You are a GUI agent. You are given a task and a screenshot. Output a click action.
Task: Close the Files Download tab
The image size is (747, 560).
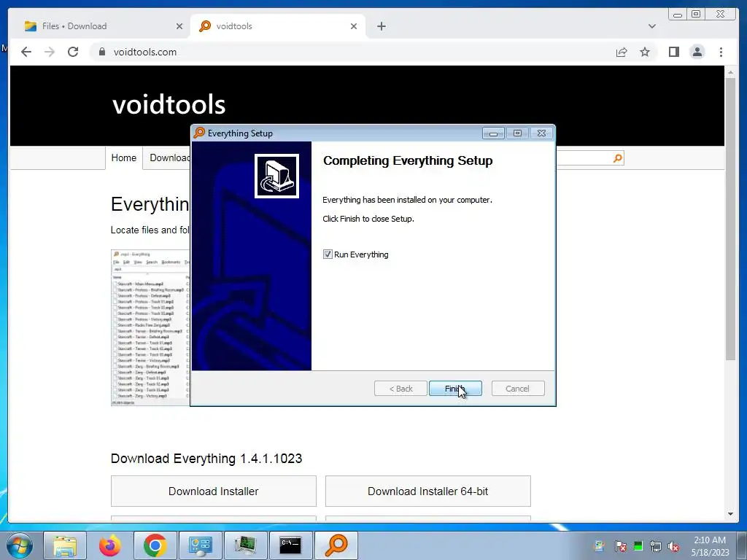click(179, 26)
